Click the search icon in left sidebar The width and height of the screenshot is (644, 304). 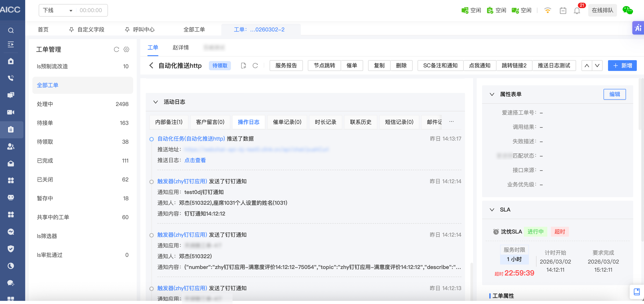11,31
